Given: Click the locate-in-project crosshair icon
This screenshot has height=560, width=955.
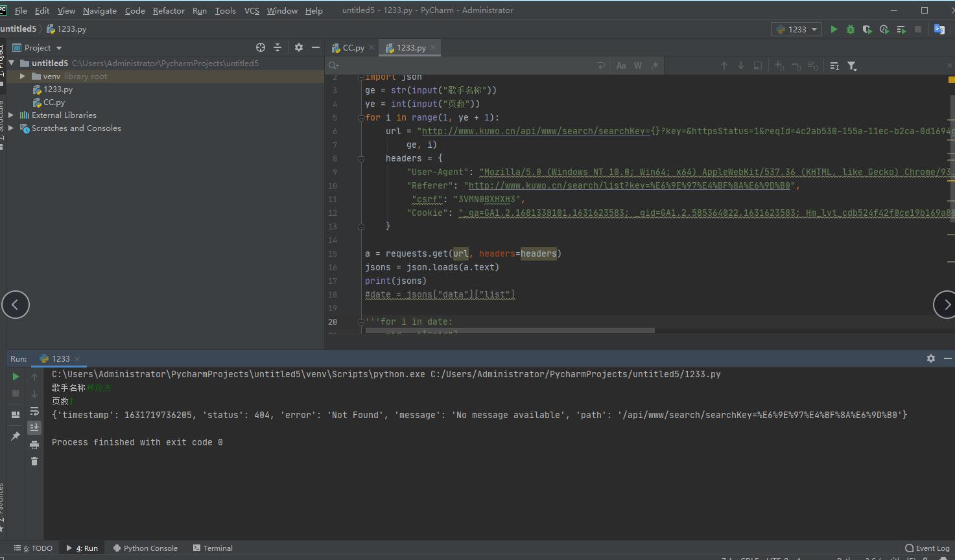Looking at the screenshot, I should click(261, 47).
